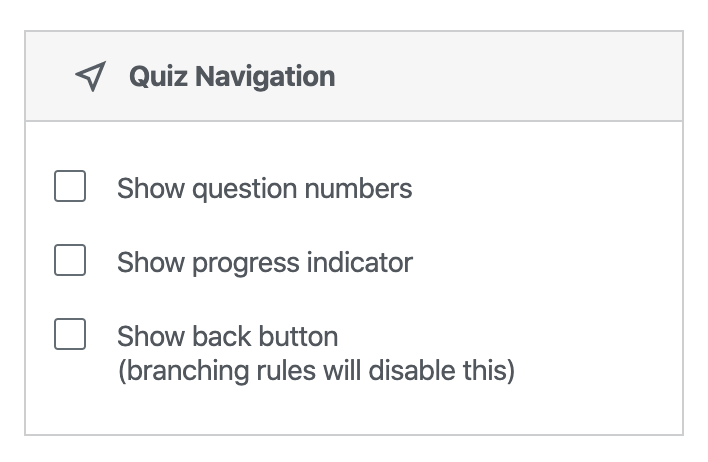
Task: Click the Quiz Navigation heading text
Action: 231,77
